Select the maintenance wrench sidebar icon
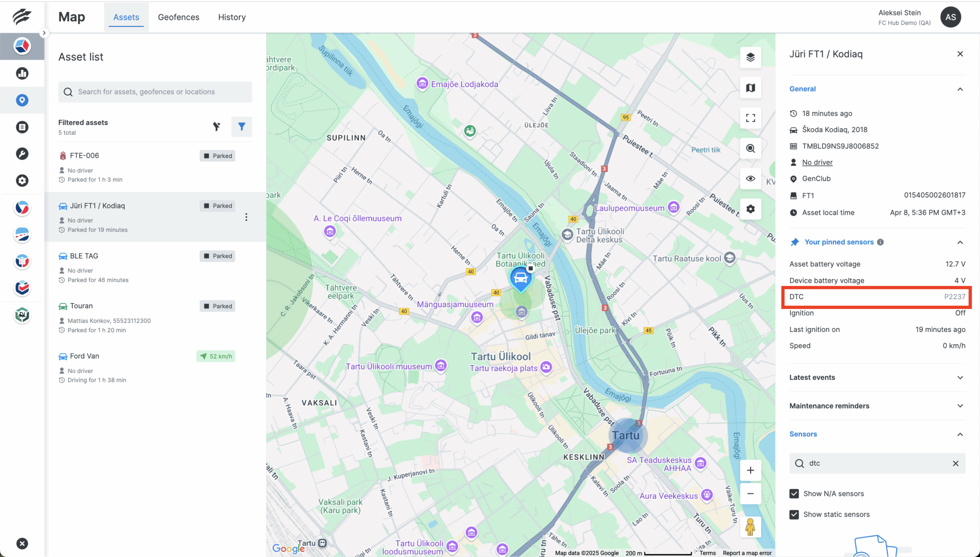This screenshot has height=557, width=980. point(22,153)
